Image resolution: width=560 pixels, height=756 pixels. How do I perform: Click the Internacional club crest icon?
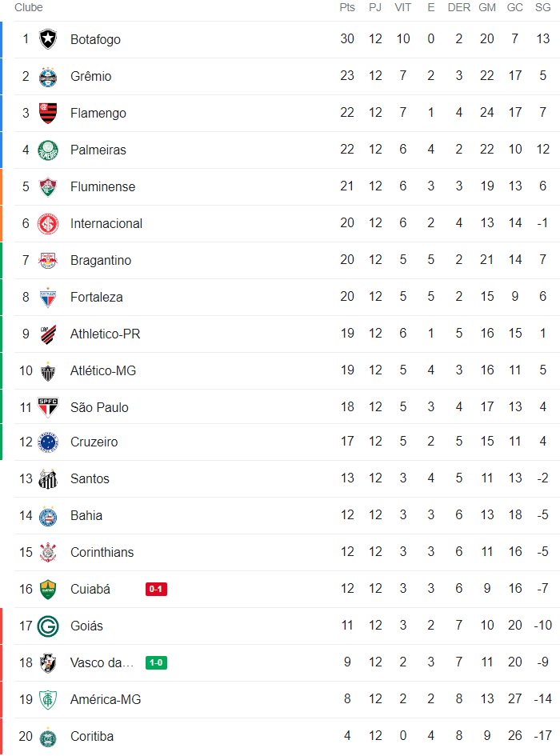pos(48,223)
